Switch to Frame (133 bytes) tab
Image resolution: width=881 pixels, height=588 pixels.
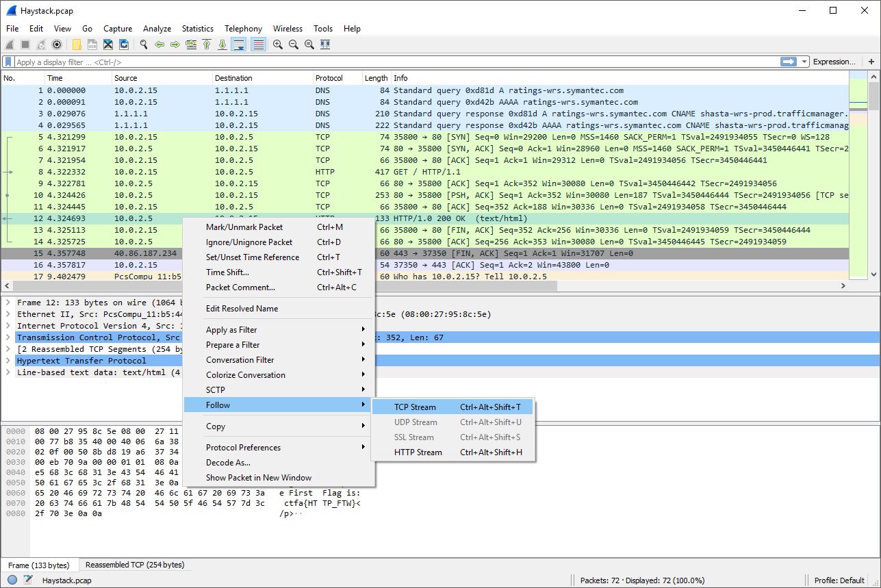click(38, 565)
